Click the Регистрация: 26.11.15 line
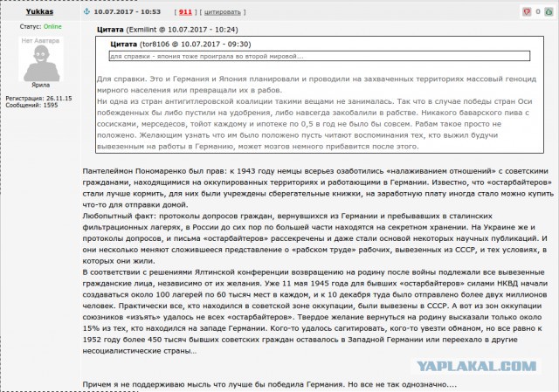The image size is (559, 392). pos(38,99)
